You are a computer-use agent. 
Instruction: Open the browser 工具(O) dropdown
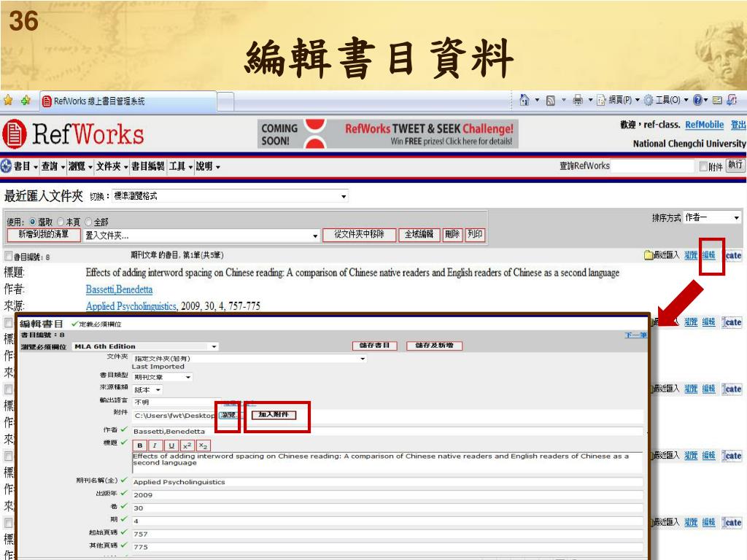[x=666, y=100]
